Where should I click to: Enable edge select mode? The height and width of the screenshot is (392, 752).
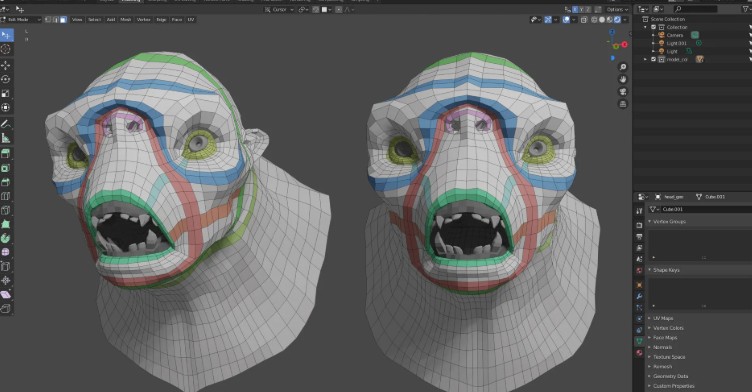point(56,20)
